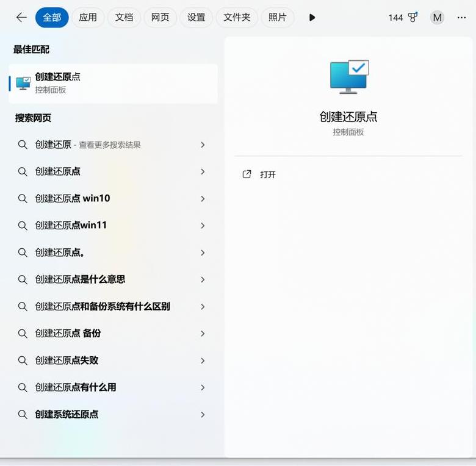Expand the chevron for 创建还原点失败
The height and width of the screenshot is (466, 476).
tap(203, 360)
